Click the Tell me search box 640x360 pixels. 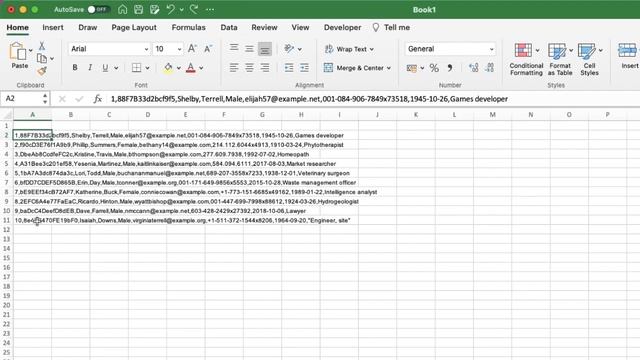click(x=391, y=27)
